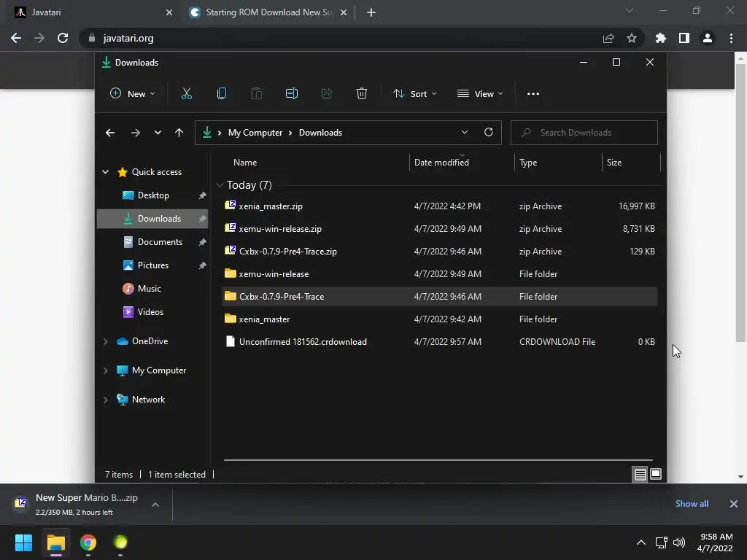Click the green ball app taskbar icon

tap(120, 542)
